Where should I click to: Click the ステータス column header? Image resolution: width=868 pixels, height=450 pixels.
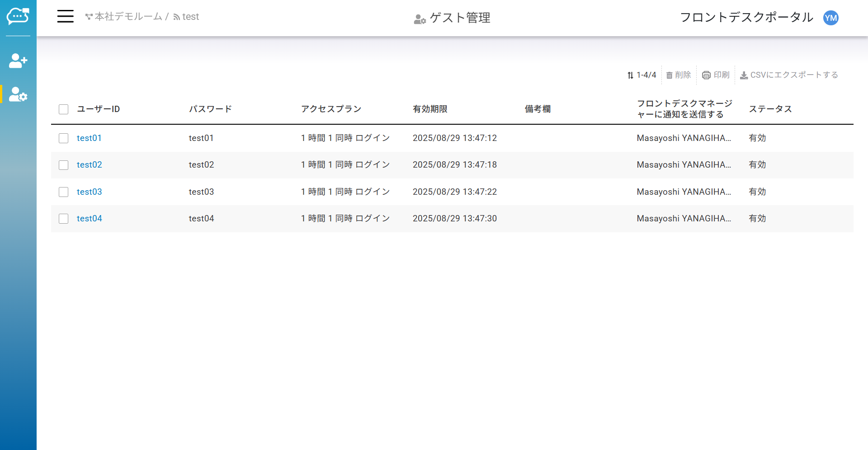pyautogui.click(x=770, y=109)
